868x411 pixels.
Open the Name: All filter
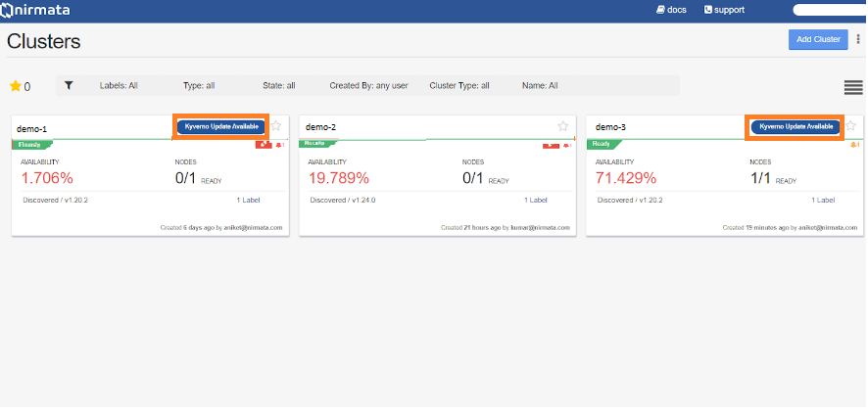540,86
